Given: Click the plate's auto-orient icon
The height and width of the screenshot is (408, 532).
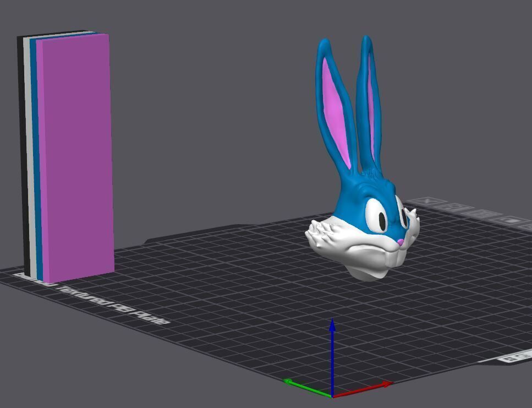Looking at the screenshot, I should (x=454, y=208).
